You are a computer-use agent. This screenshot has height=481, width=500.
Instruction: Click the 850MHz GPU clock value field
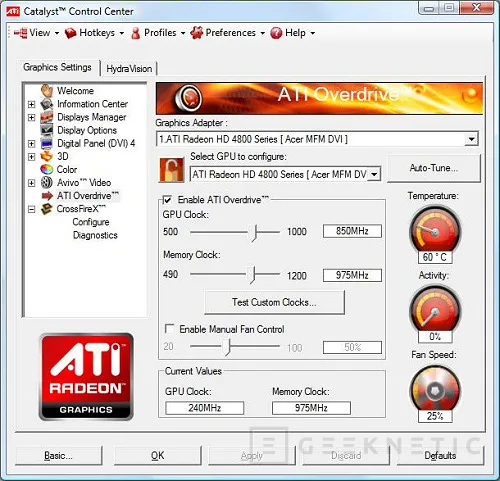coord(352,231)
